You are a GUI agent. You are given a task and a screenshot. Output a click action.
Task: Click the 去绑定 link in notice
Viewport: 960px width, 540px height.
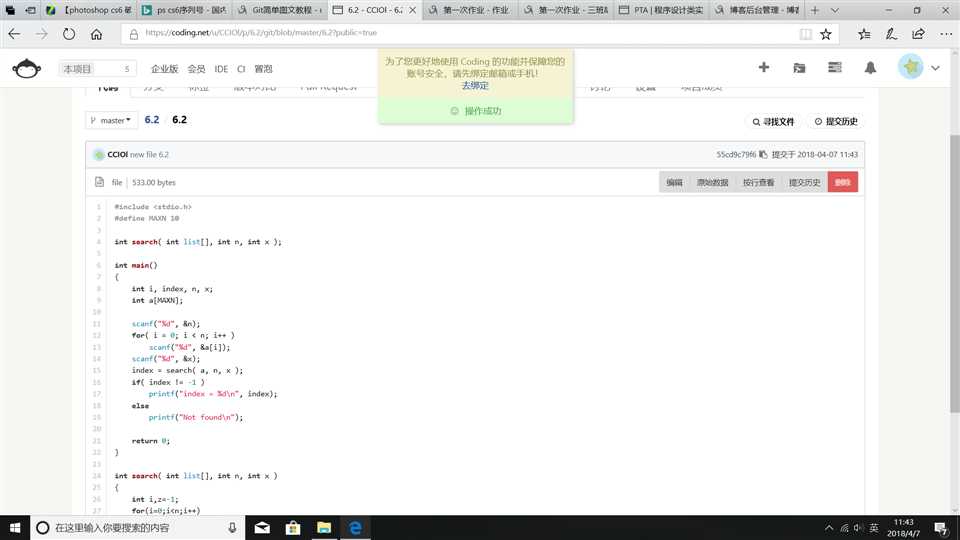click(x=475, y=86)
